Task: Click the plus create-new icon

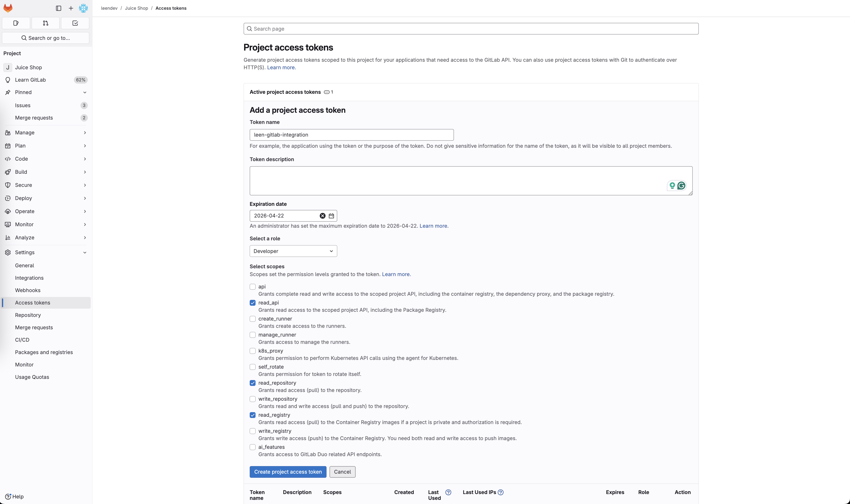Action: [71, 8]
